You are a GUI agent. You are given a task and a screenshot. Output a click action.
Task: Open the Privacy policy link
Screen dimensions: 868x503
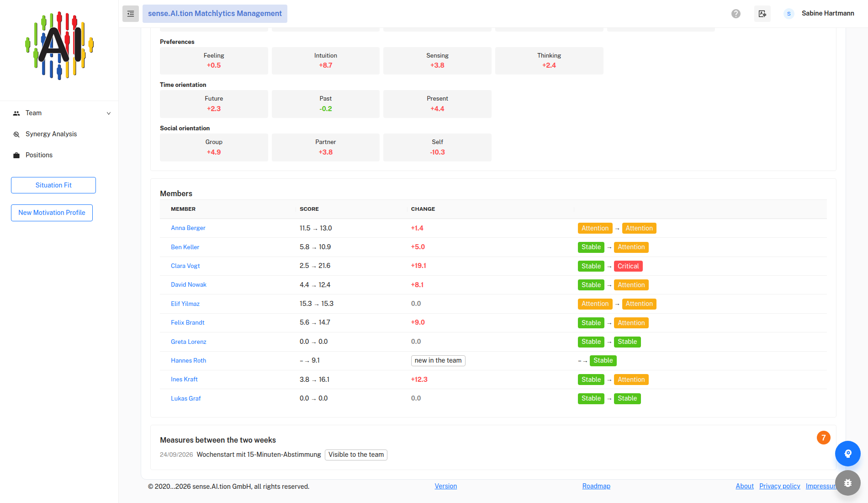(x=780, y=486)
